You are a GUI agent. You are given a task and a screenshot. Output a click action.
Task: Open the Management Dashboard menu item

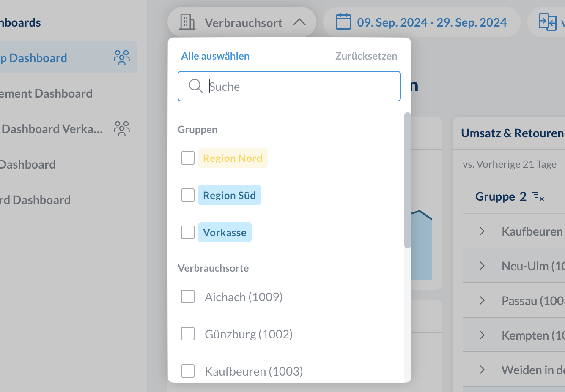[x=46, y=93]
